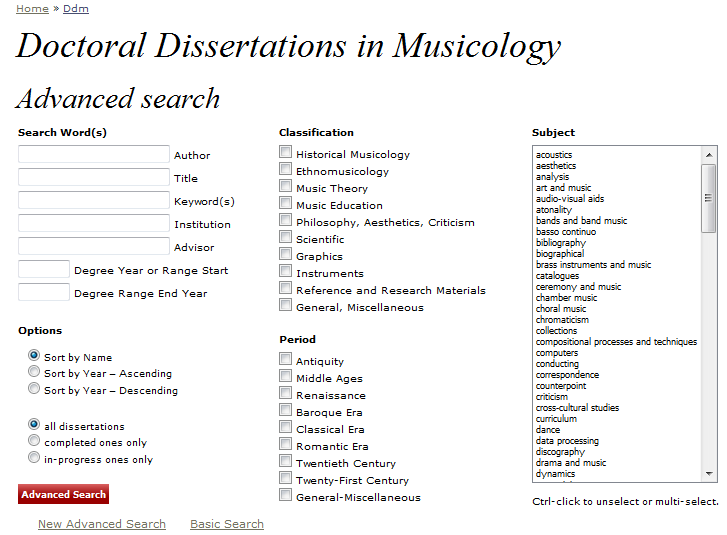Click the Home breadcrumb link

[32, 9]
